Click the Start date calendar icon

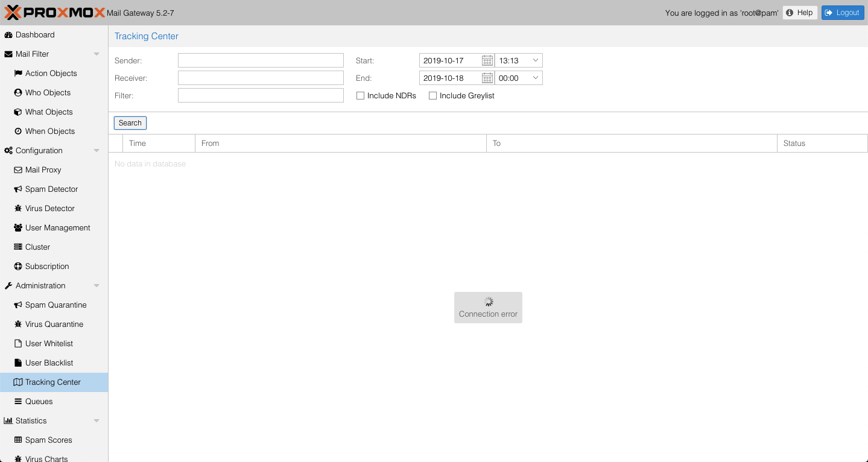pos(487,60)
